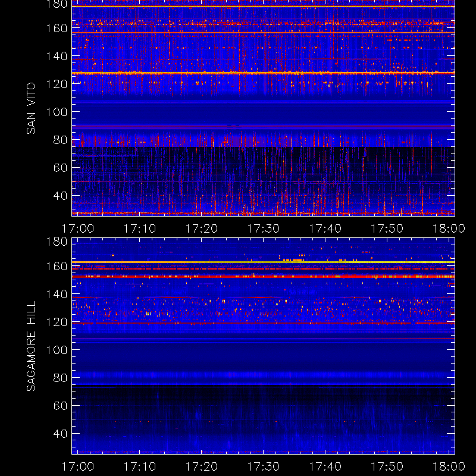
Task: Click 17:30 time label under San Vito plot
Action: [x=264, y=228]
